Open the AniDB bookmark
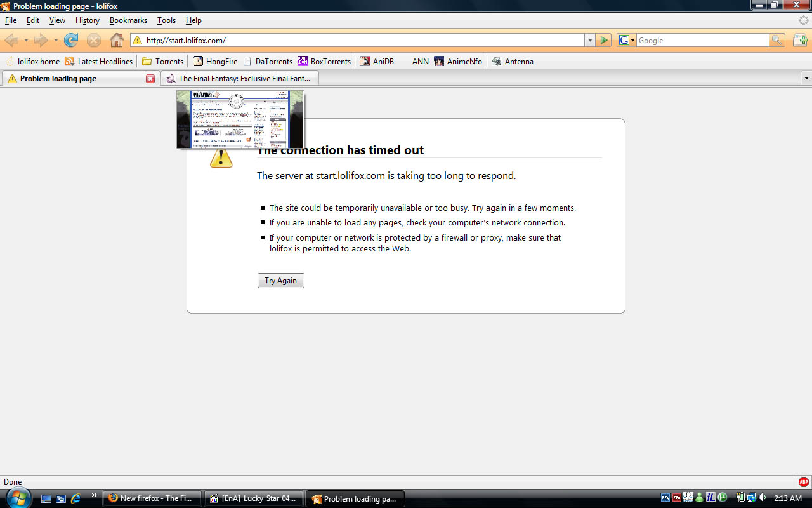Screen dimensions: 812x508 (x=377, y=62)
